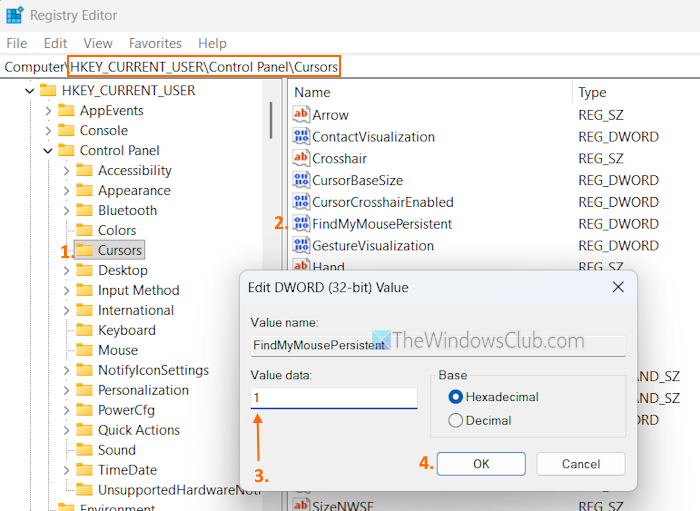
Task: Expand the International key
Action: [67, 311]
